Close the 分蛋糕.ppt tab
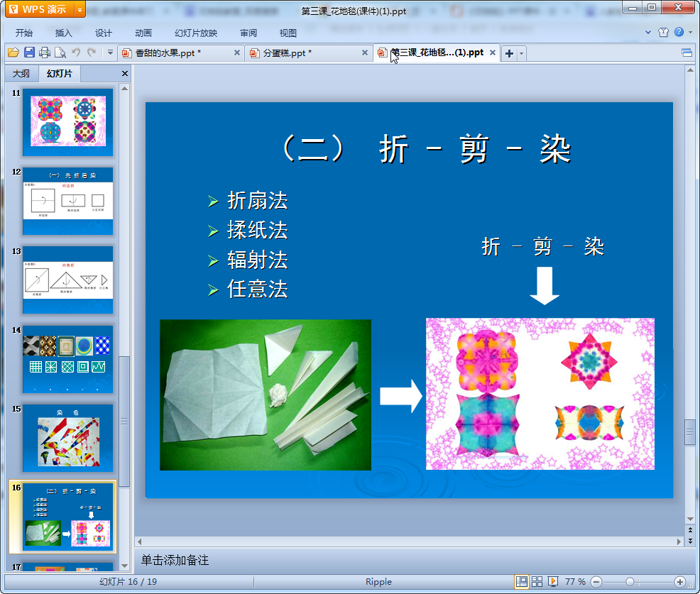This screenshot has width=700, height=594. coord(365,53)
